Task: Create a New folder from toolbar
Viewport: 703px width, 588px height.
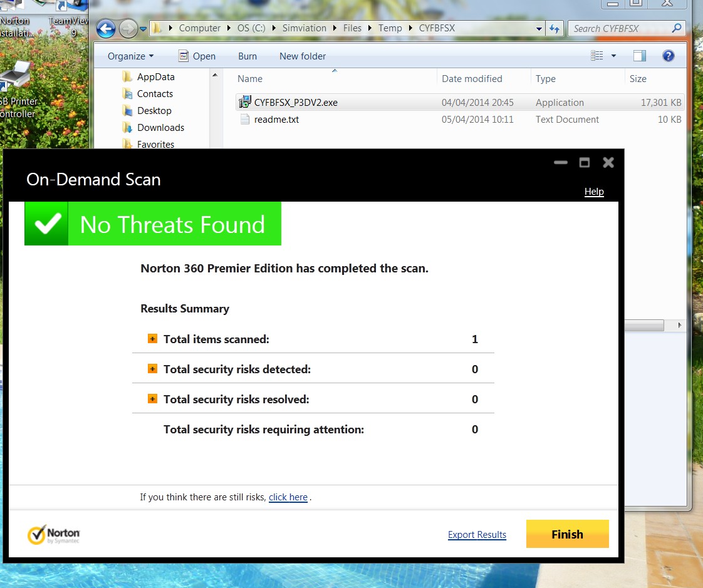Action: (303, 56)
